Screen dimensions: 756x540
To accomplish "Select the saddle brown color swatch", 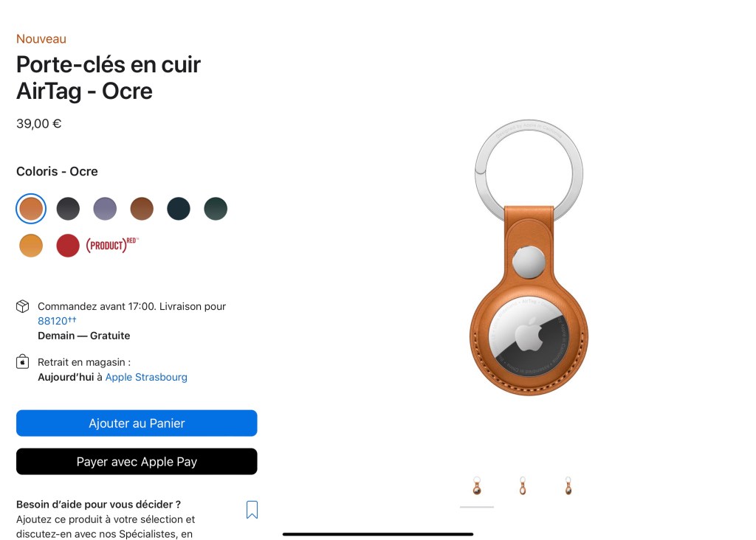I will coord(142,209).
